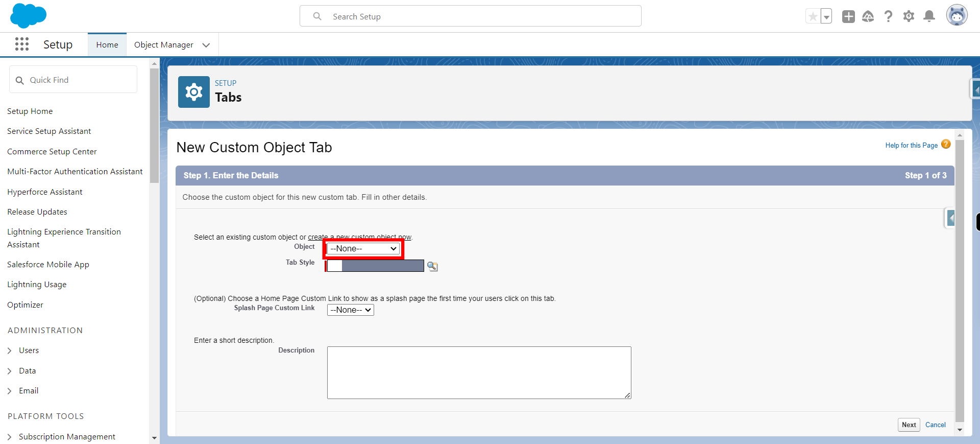980x444 pixels.
Task: Open Hyperforce Assistant
Action: [x=45, y=192]
